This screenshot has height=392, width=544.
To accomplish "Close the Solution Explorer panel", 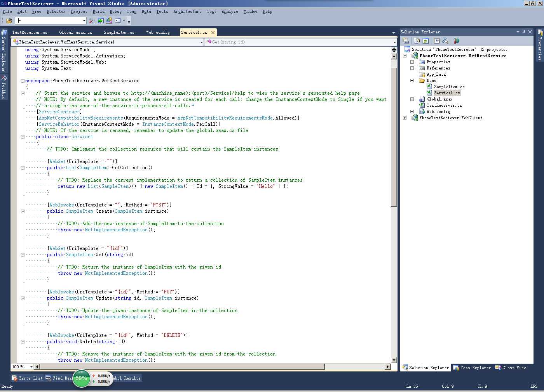I will click(x=530, y=32).
